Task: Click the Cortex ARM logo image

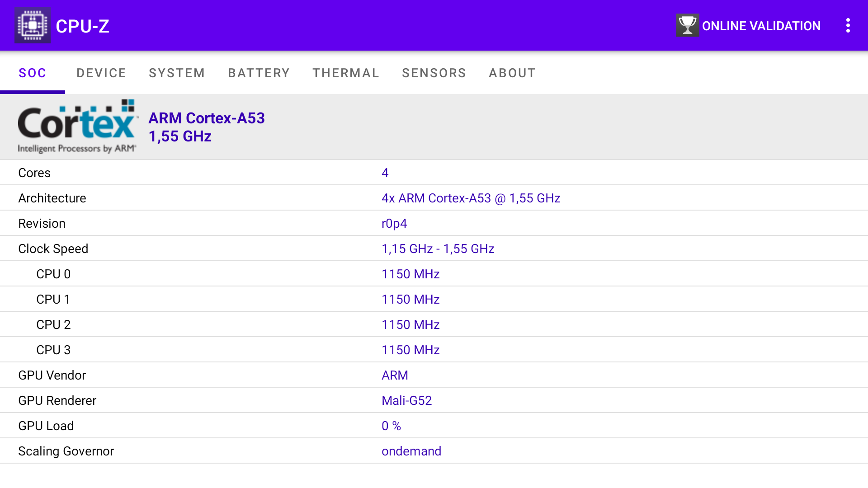Action: click(77, 127)
